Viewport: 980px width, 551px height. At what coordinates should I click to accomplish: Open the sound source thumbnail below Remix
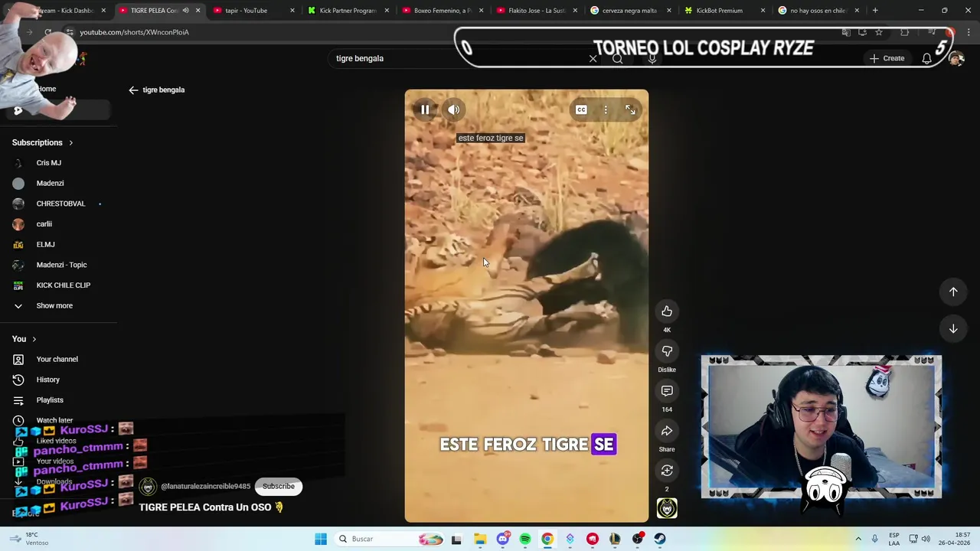(x=667, y=508)
